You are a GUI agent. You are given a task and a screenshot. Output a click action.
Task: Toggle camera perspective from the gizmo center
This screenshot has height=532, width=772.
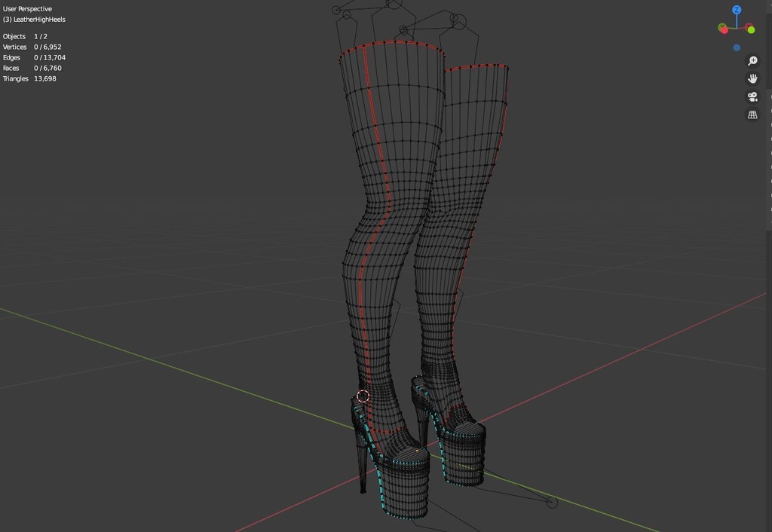click(x=737, y=28)
